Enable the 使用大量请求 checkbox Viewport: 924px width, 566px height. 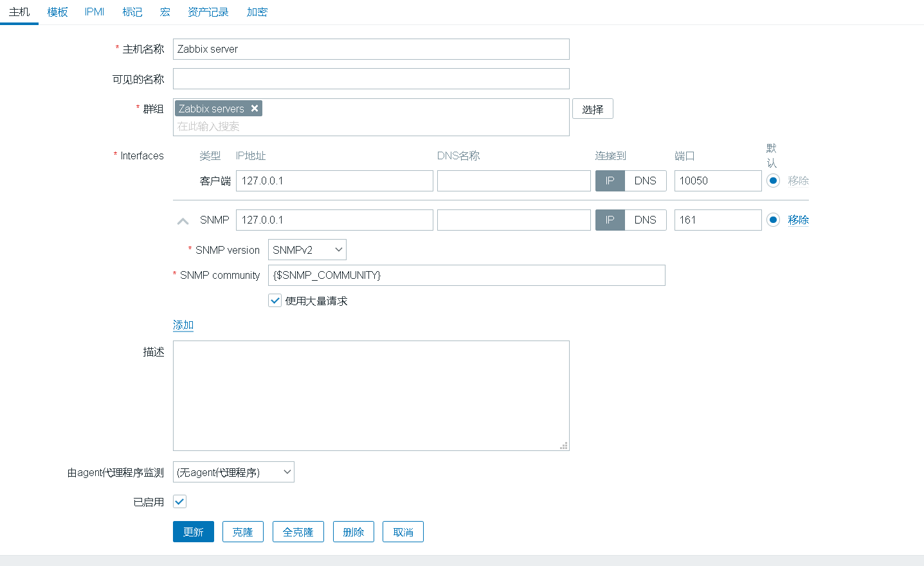[275, 301]
